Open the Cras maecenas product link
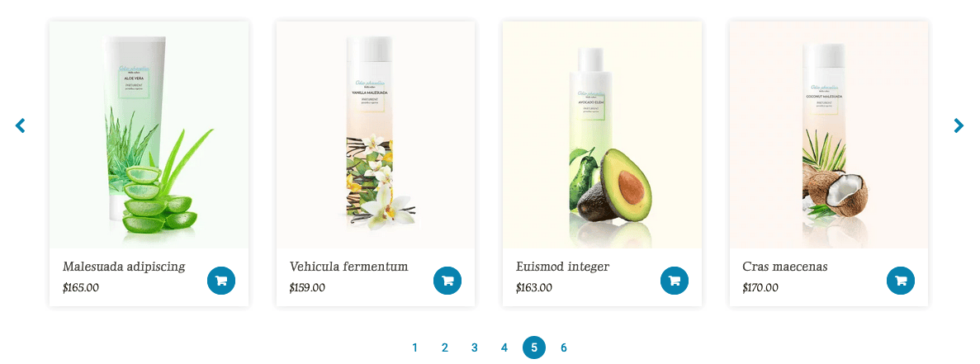980x364 pixels. [785, 267]
